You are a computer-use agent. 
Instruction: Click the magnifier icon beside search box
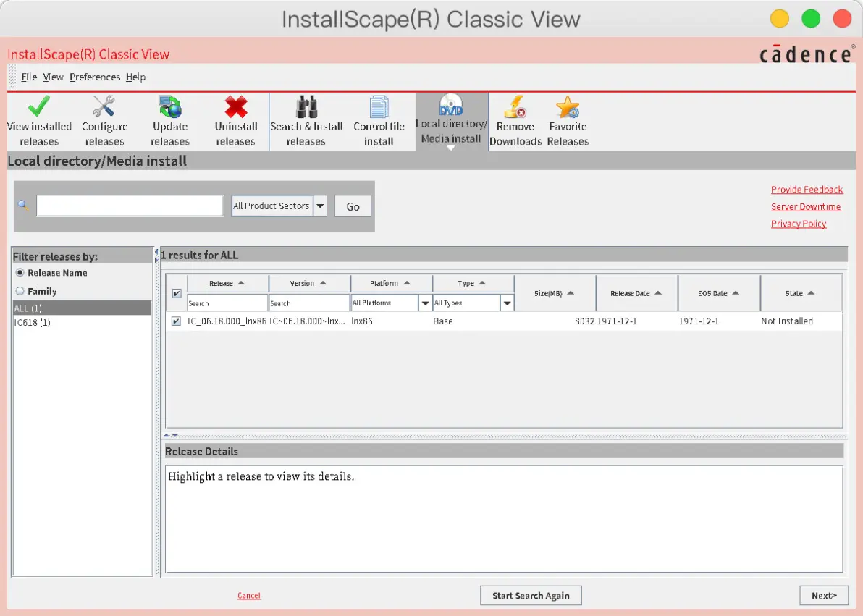22,205
